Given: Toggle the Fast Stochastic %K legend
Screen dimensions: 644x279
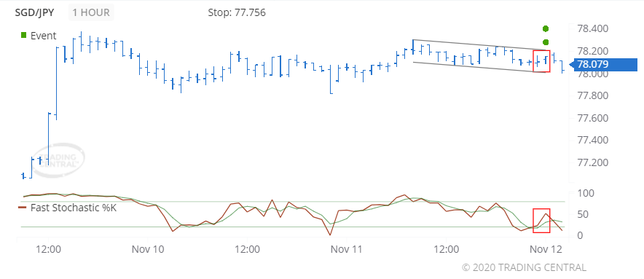Looking at the screenshot, I should [x=74, y=208].
